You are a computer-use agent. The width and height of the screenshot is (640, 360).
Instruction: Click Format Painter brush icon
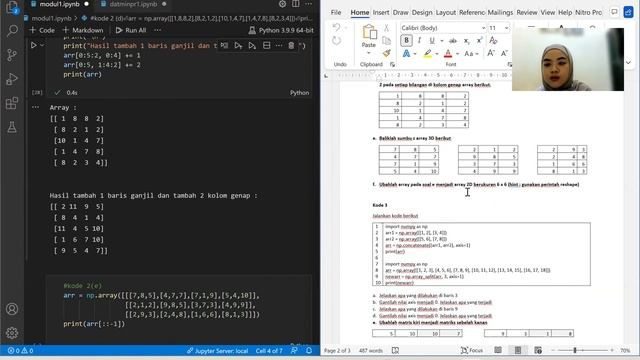(x=386, y=53)
